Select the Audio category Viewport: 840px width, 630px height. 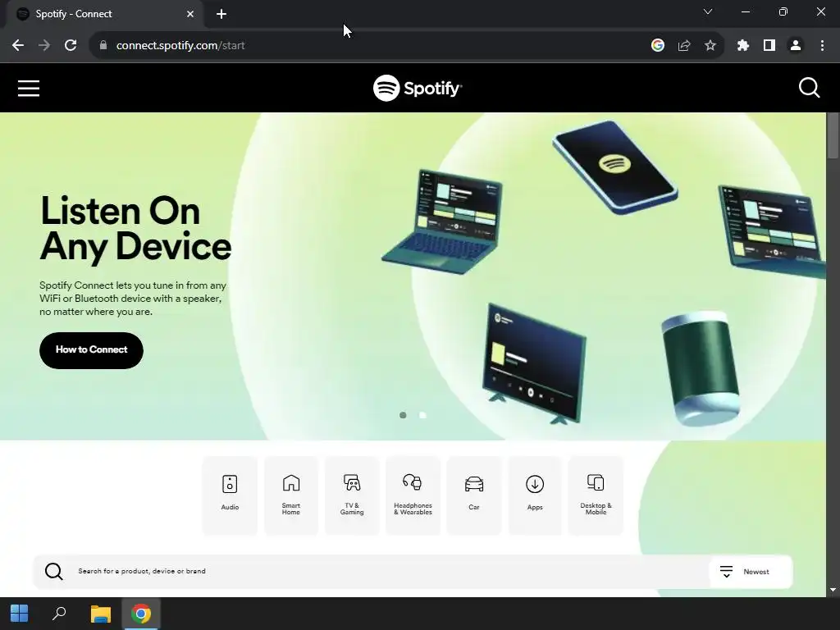tap(230, 495)
